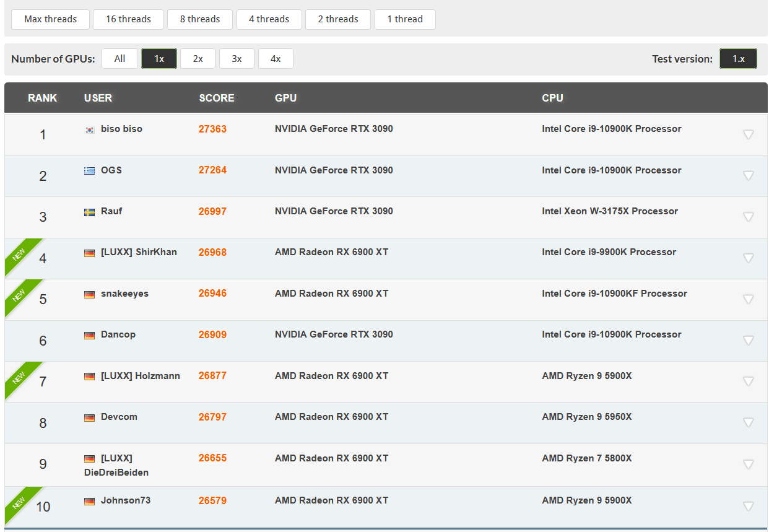Open snakeeyes user profile
The image size is (769, 532).
(124, 294)
